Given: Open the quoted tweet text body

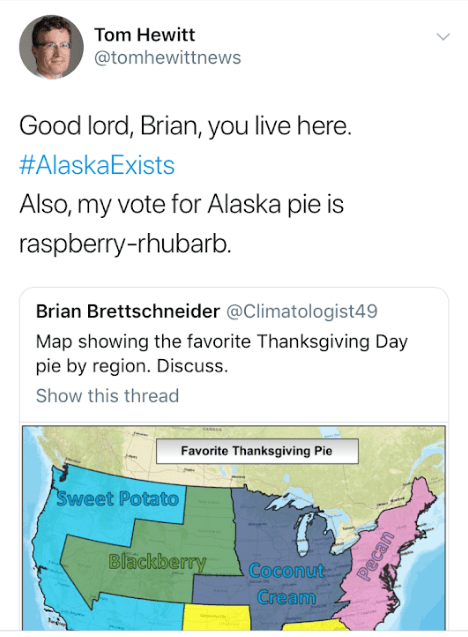Looking at the screenshot, I should 221,353.
